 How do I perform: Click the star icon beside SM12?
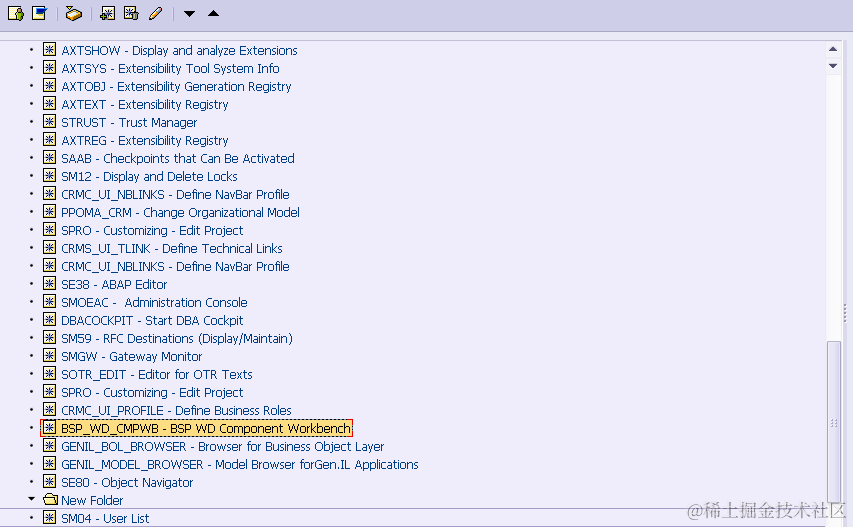click(x=50, y=176)
